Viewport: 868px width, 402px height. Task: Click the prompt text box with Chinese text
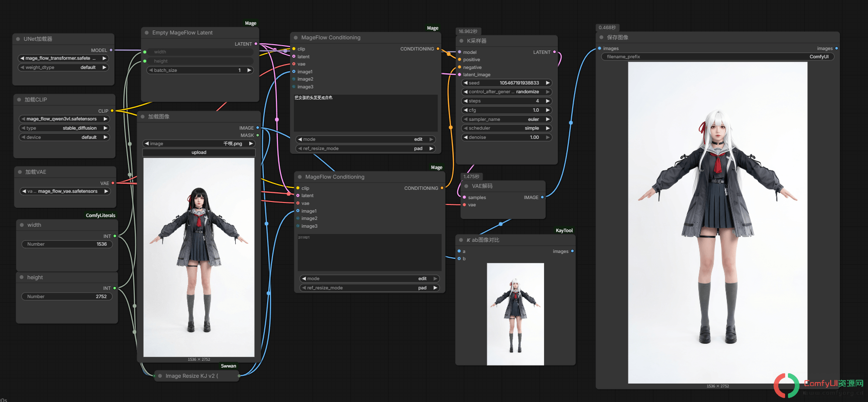point(366,113)
